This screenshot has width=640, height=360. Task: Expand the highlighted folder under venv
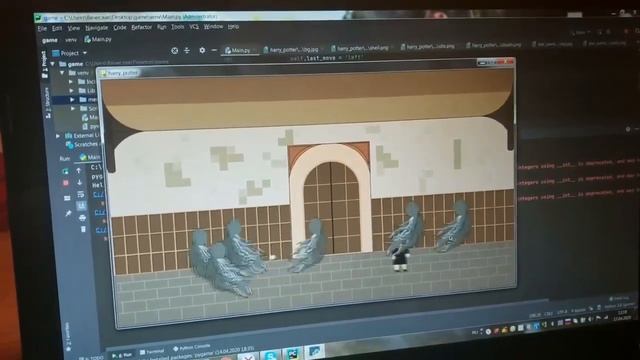click(x=72, y=100)
